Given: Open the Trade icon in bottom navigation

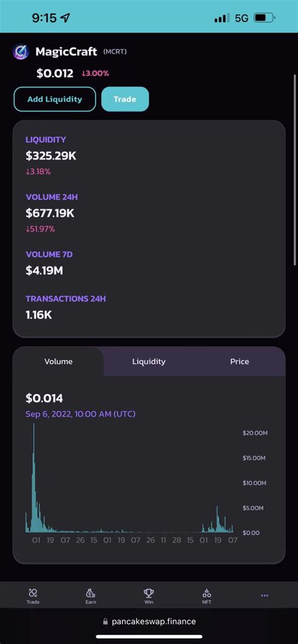Looking at the screenshot, I should tap(33, 593).
